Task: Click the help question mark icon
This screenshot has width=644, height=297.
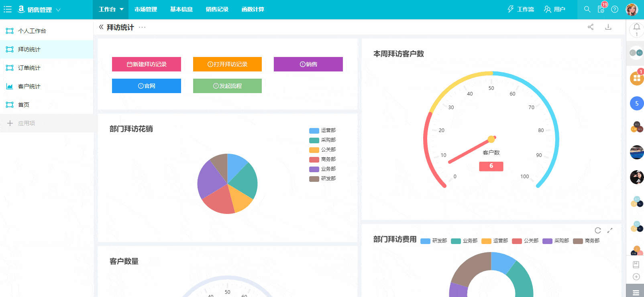Action: coord(615,9)
